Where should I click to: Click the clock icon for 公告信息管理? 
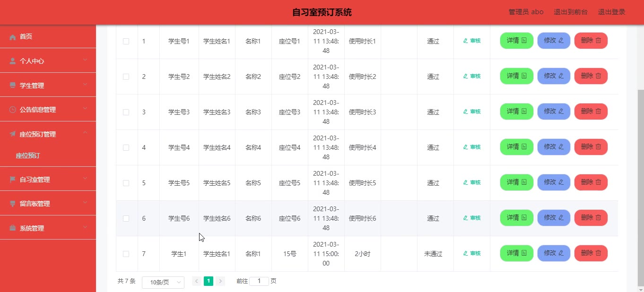click(13, 110)
